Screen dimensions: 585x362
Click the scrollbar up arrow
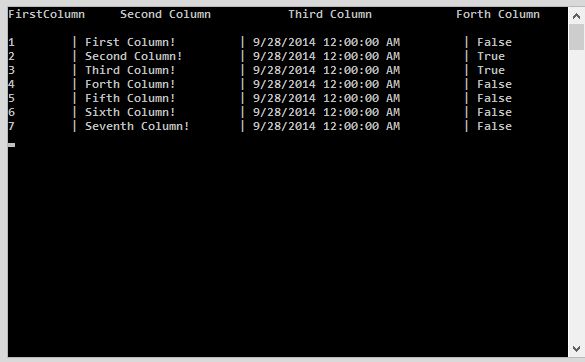click(576, 16)
